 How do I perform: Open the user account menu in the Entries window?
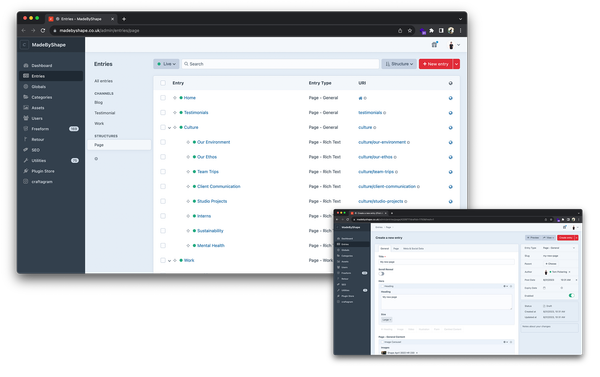[x=454, y=45]
